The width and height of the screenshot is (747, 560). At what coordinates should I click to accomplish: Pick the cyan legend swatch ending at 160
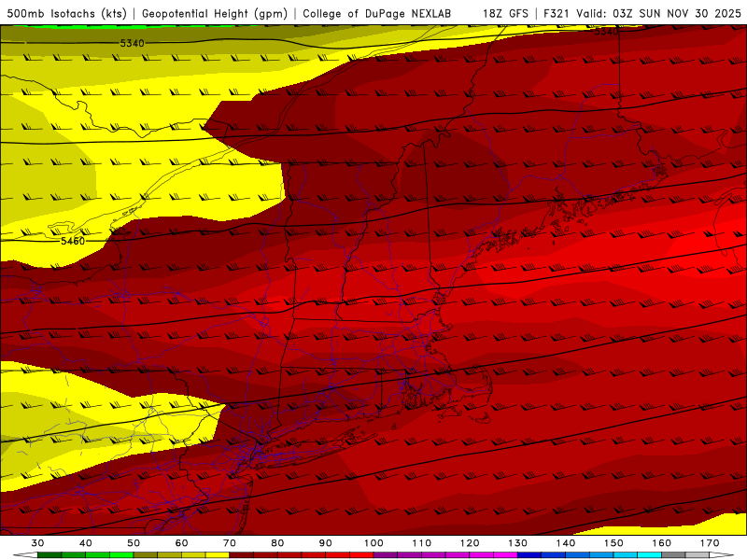pyautogui.click(x=650, y=555)
